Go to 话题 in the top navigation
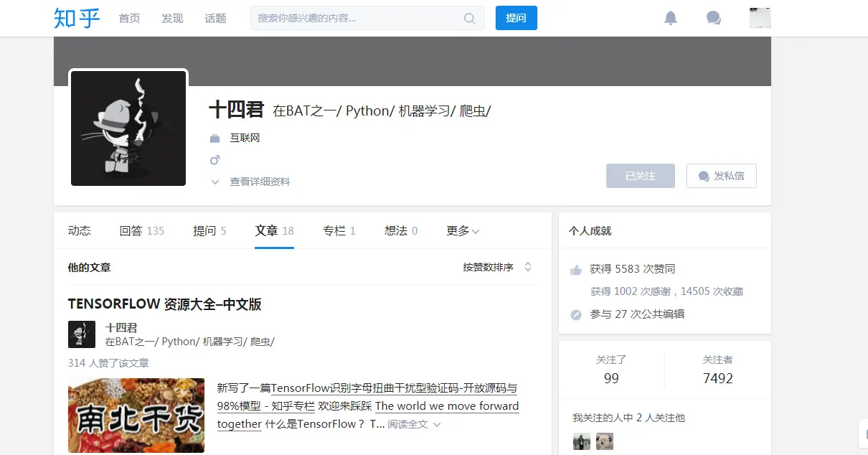 215,19
